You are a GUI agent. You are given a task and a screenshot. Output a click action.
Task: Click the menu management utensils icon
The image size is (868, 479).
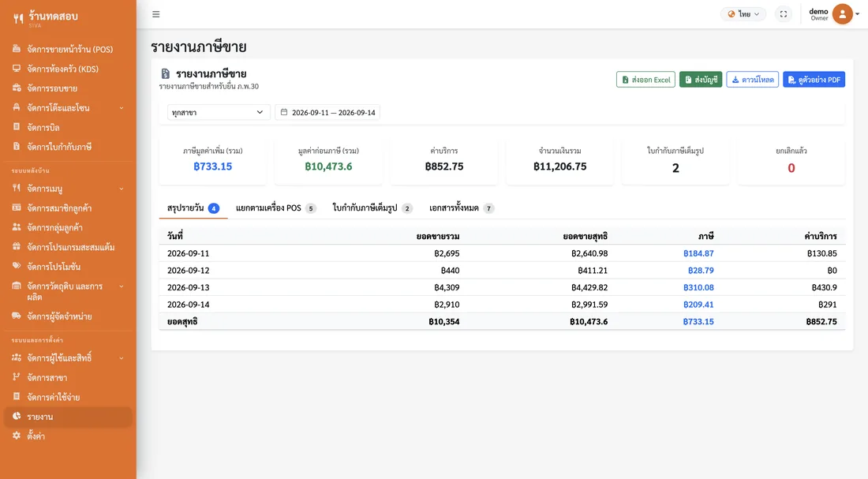[x=17, y=189]
